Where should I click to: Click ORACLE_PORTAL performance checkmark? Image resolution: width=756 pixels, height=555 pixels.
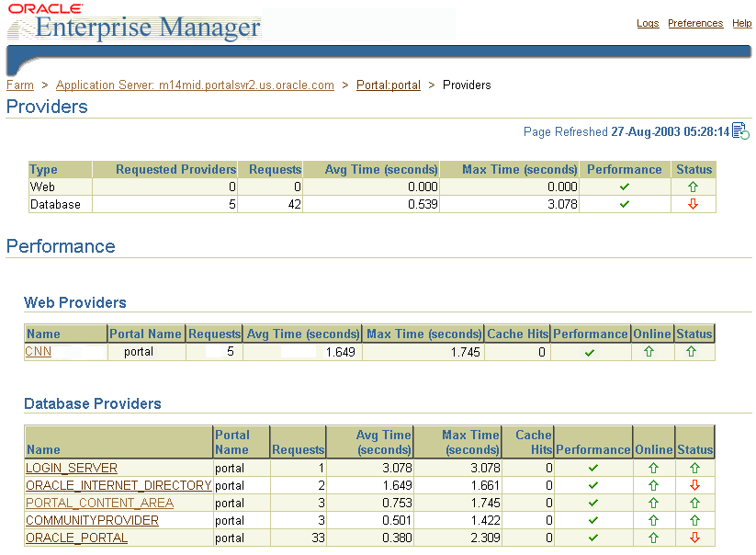(593, 538)
